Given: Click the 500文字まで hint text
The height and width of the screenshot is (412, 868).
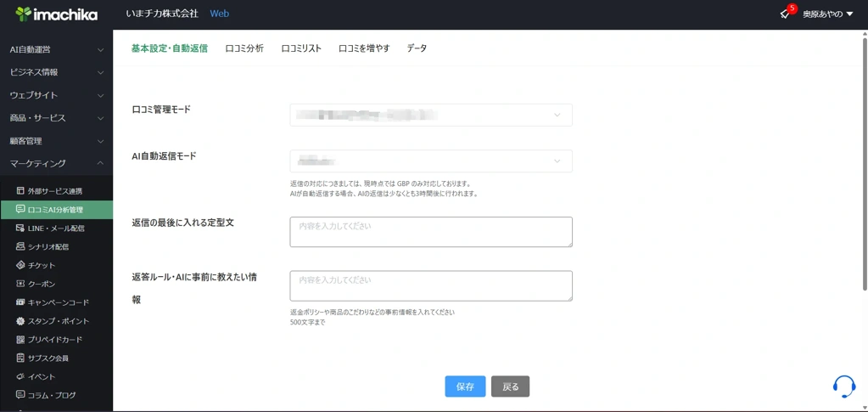Looking at the screenshot, I should [308, 322].
